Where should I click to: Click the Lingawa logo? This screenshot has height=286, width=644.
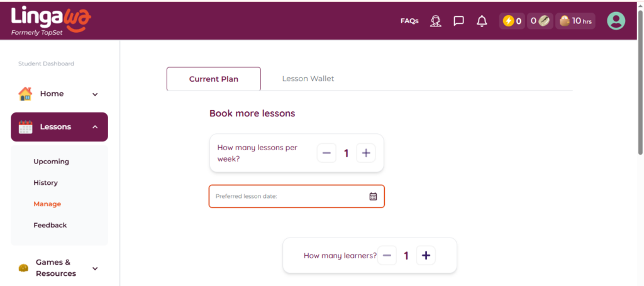click(x=51, y=20)
